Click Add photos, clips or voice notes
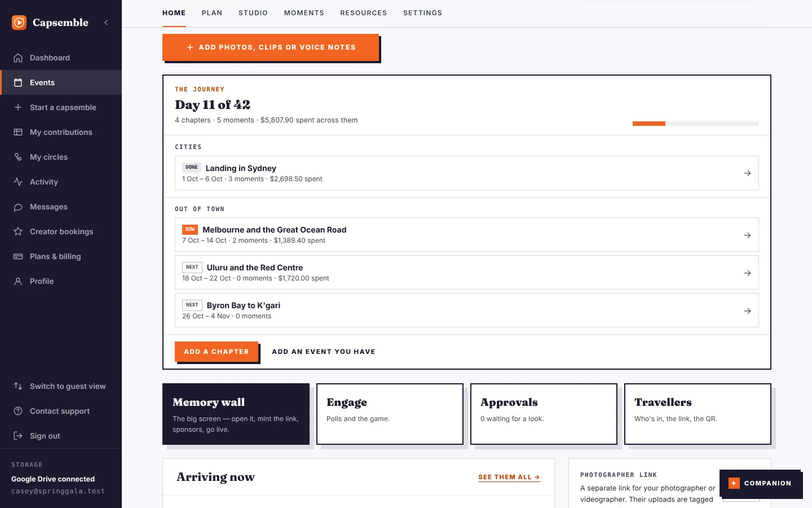The width and height of the screenshot is (812, 508). (271, 47)
